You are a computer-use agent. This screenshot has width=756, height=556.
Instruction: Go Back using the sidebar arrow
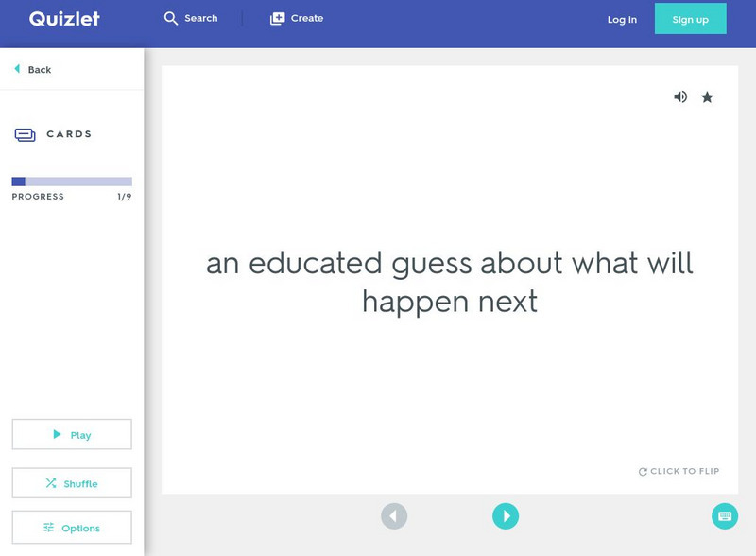(x=33, y=70)
